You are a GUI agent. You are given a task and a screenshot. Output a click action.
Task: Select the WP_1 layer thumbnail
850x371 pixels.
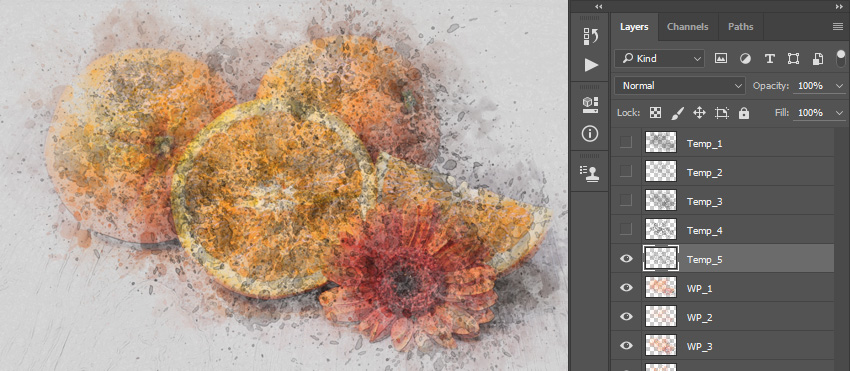661,287
